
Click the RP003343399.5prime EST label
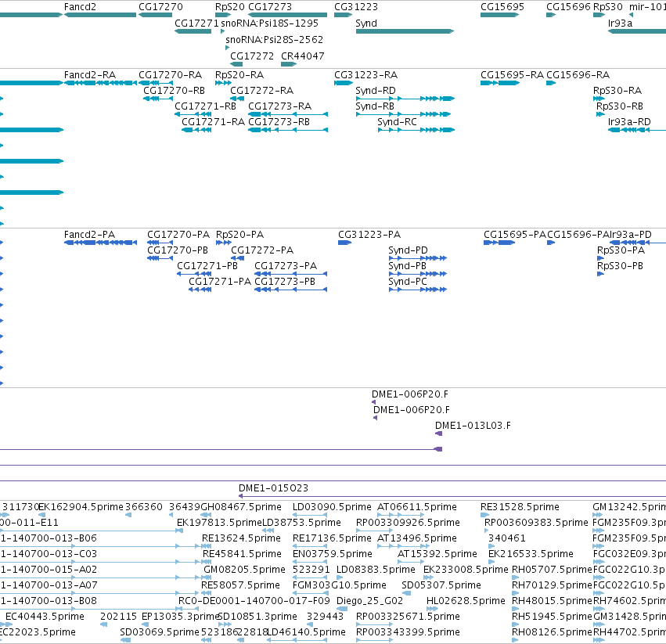[408, 632]
